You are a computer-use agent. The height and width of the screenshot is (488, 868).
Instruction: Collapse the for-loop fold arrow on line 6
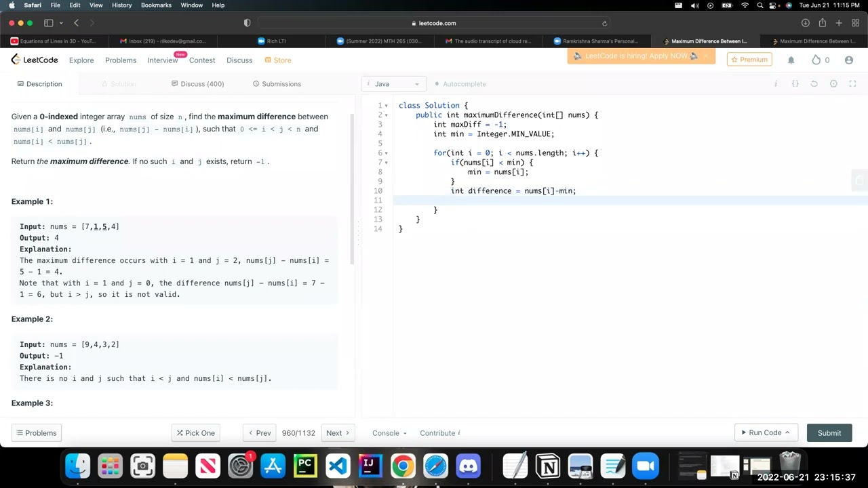(x=387, y=153)
